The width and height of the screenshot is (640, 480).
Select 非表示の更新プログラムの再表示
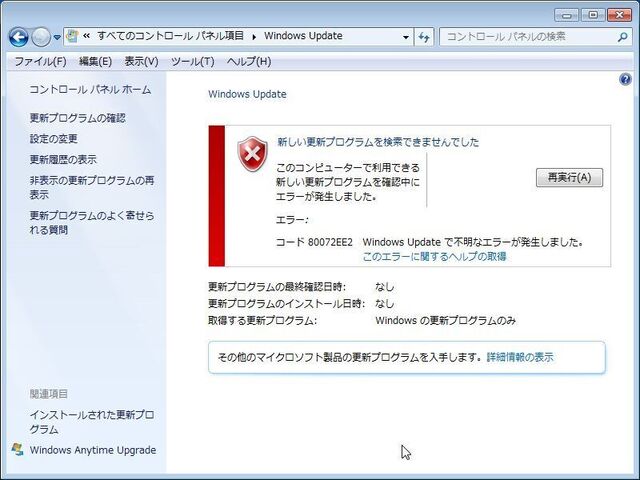[x=92, y=187]
